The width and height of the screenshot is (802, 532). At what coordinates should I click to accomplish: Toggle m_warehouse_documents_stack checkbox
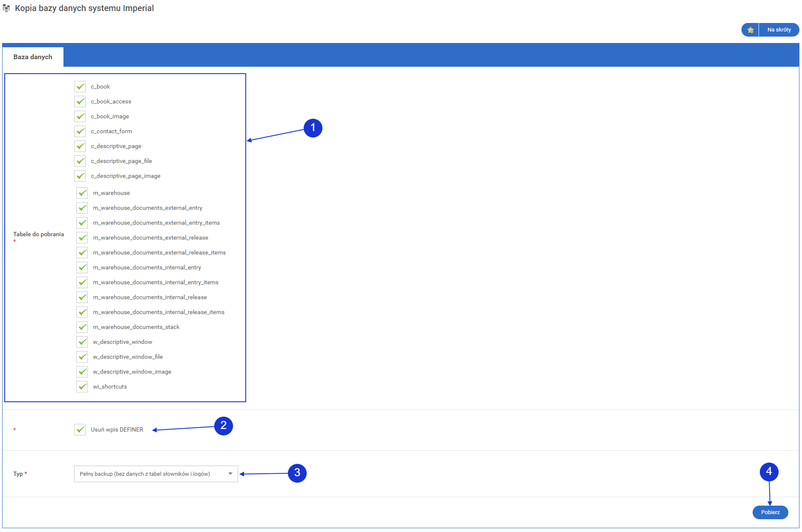82,327
